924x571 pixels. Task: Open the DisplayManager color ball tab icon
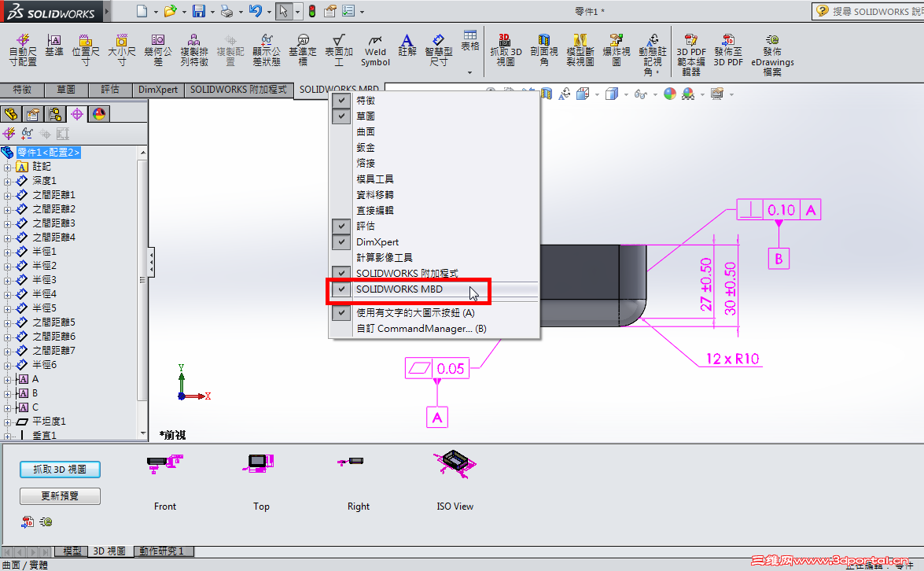99,114
